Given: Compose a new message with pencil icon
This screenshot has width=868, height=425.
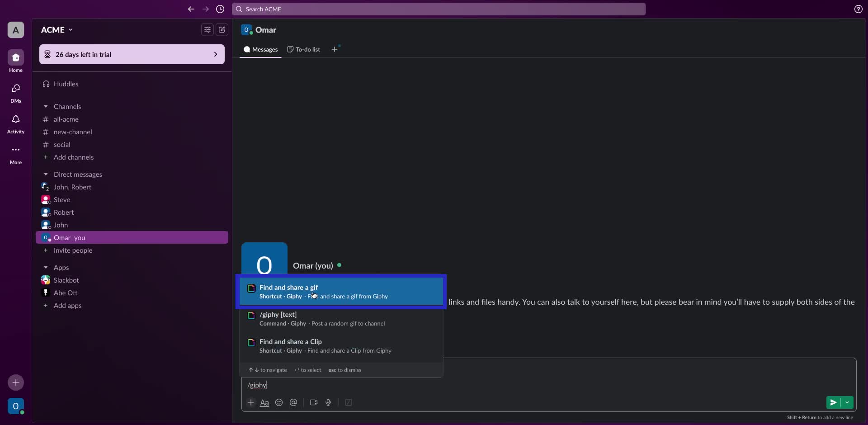Looking at the screenshot, I should click(222, 29).
